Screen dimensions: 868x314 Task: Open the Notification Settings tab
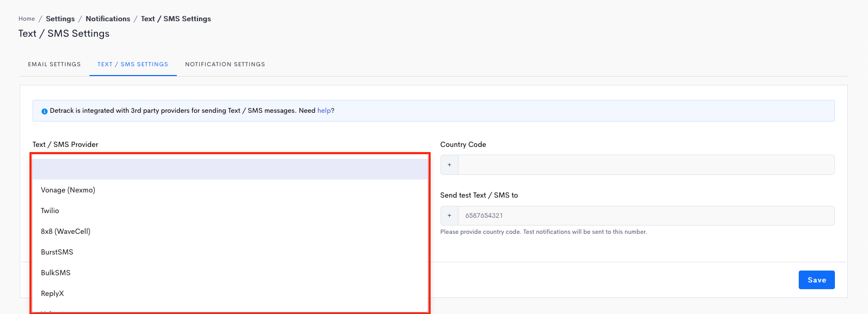225,64
